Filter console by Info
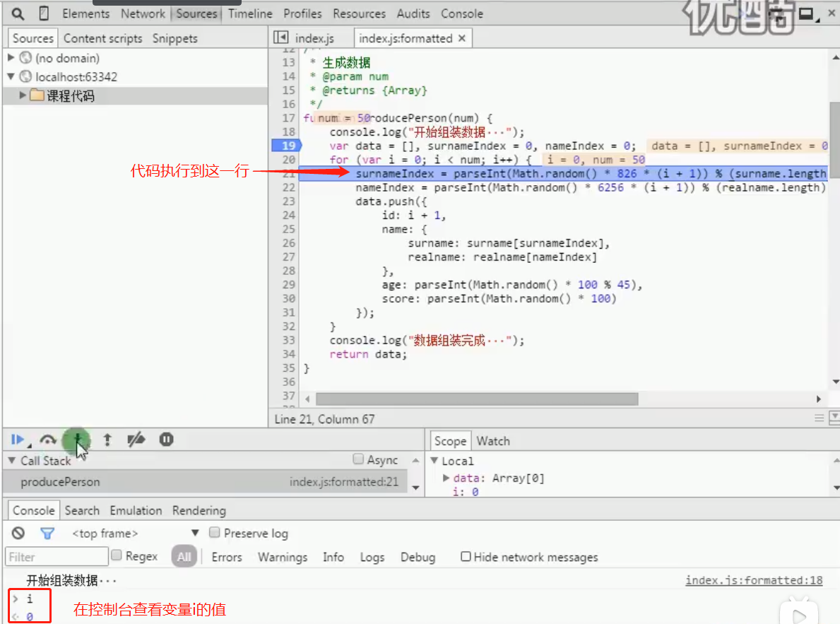This screenshot has height=624, width=840. pyautogui.click(x=333, y=557)
